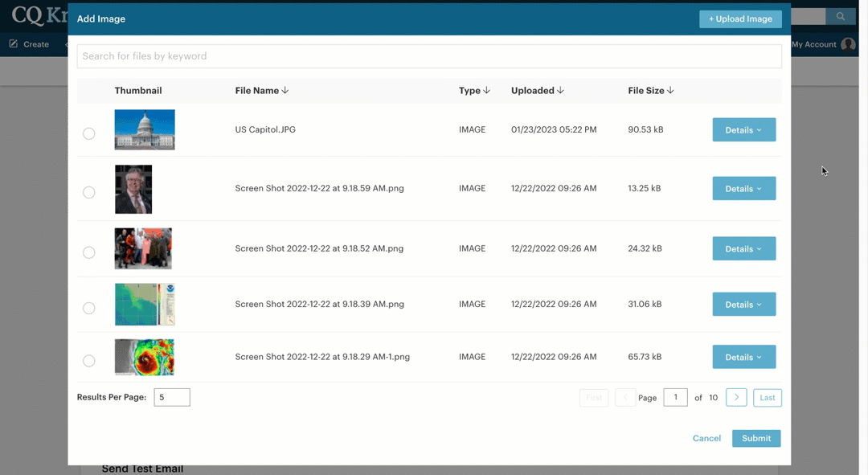Click the Submit button
The image size is (868, 475).
click(x=755, y=438)
